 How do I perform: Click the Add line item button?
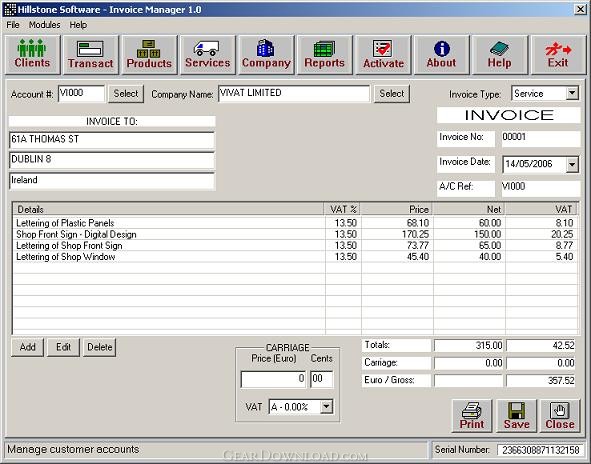28,347
